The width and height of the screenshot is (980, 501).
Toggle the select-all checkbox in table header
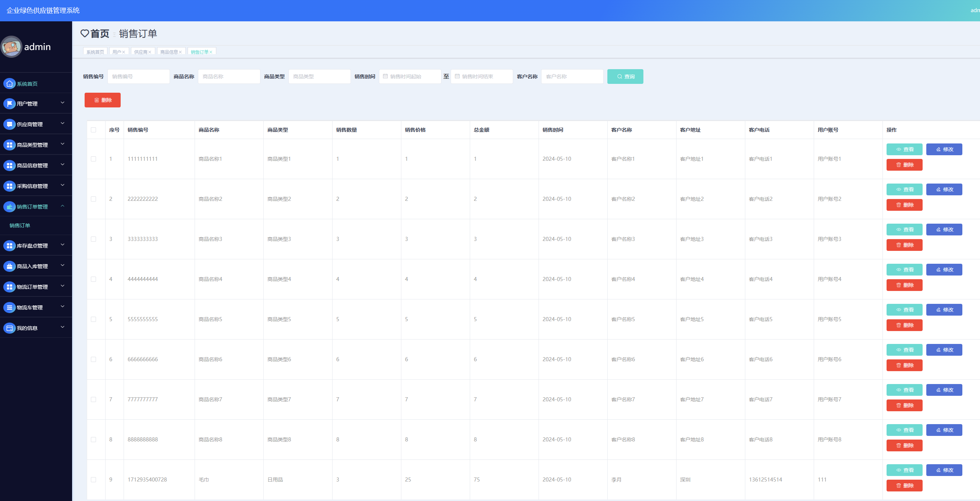click(93, 130)
